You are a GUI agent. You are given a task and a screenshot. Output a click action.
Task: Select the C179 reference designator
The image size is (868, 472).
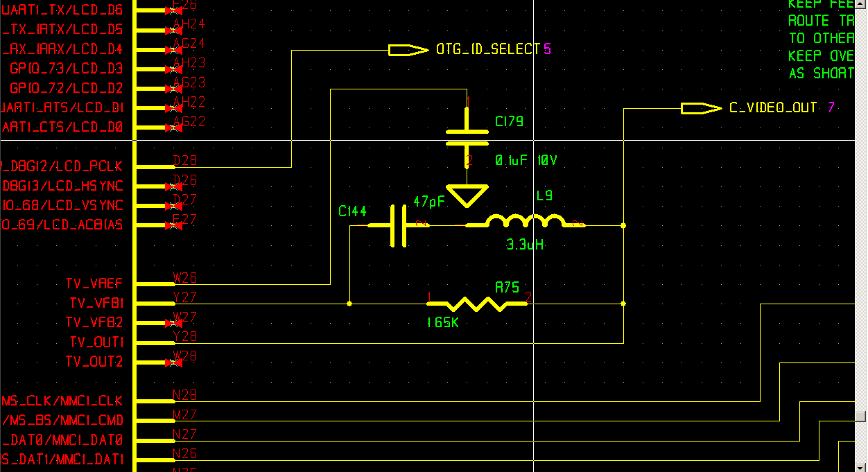pos(509,121)
